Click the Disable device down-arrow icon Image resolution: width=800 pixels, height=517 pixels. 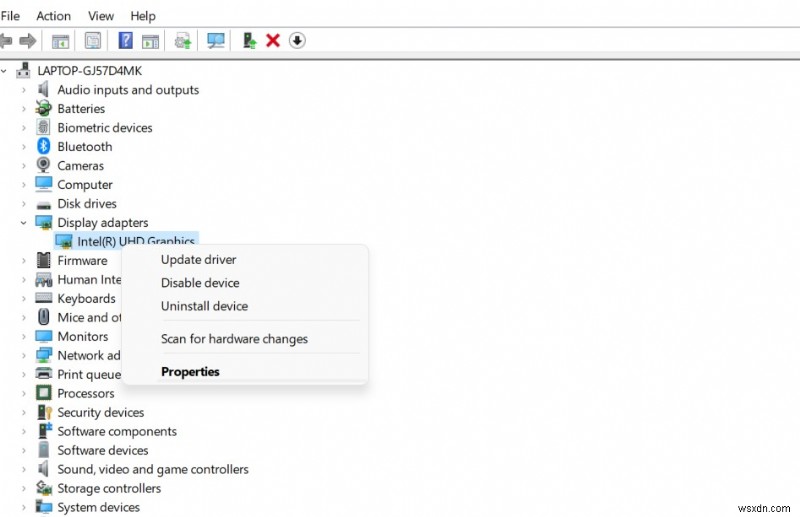coord(297,40)
